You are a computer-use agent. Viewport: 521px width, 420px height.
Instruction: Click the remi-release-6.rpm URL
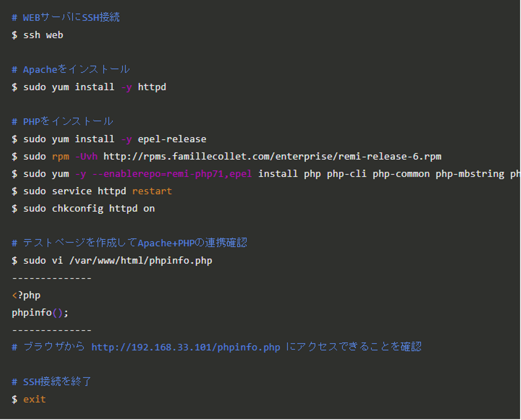[x=272, y=157]
